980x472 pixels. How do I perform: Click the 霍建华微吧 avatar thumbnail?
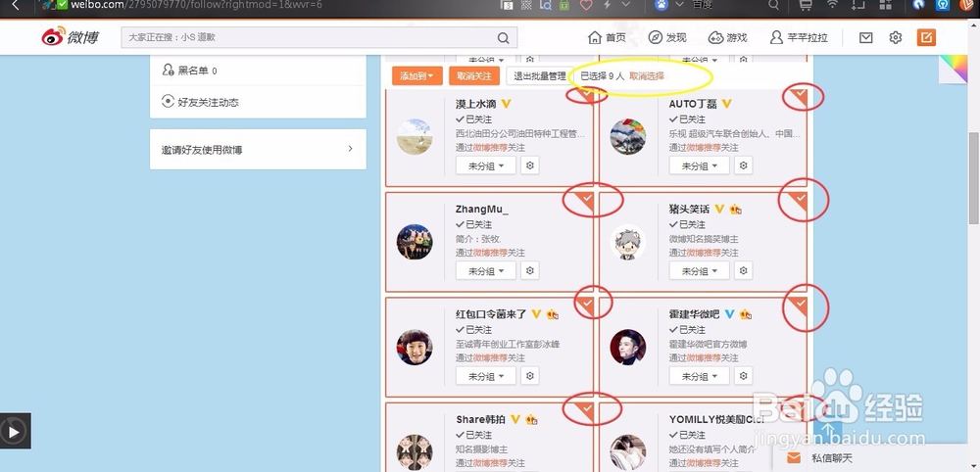628,347
